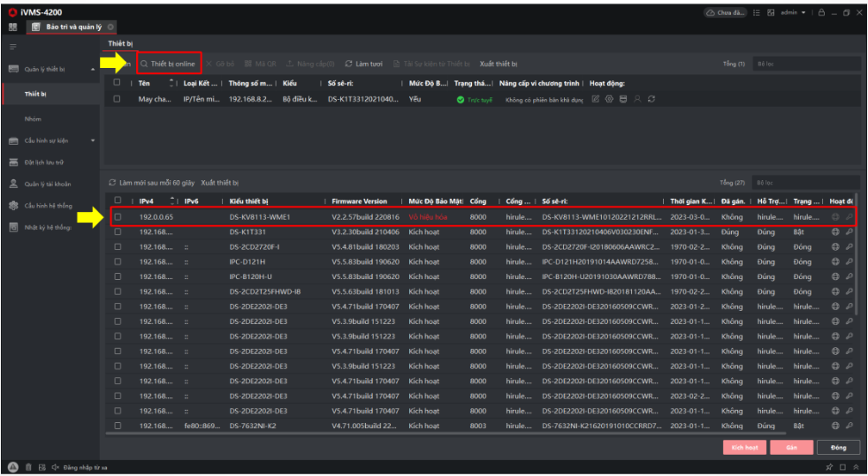Screen dimensions: 868x476
Task: Click the Kích hoạt button
Action: pos(744,448)
